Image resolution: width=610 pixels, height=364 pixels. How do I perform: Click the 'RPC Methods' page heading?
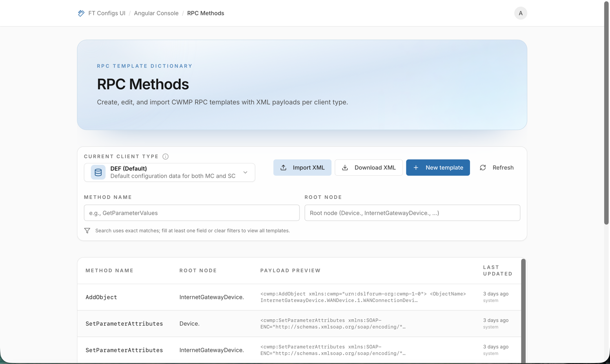tap(143, 84)
